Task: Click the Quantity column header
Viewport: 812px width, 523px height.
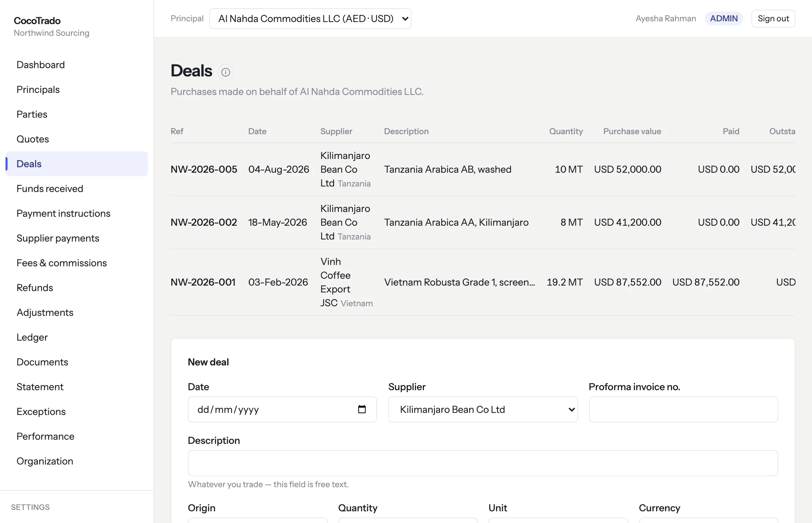Action: tap(566, 131)
